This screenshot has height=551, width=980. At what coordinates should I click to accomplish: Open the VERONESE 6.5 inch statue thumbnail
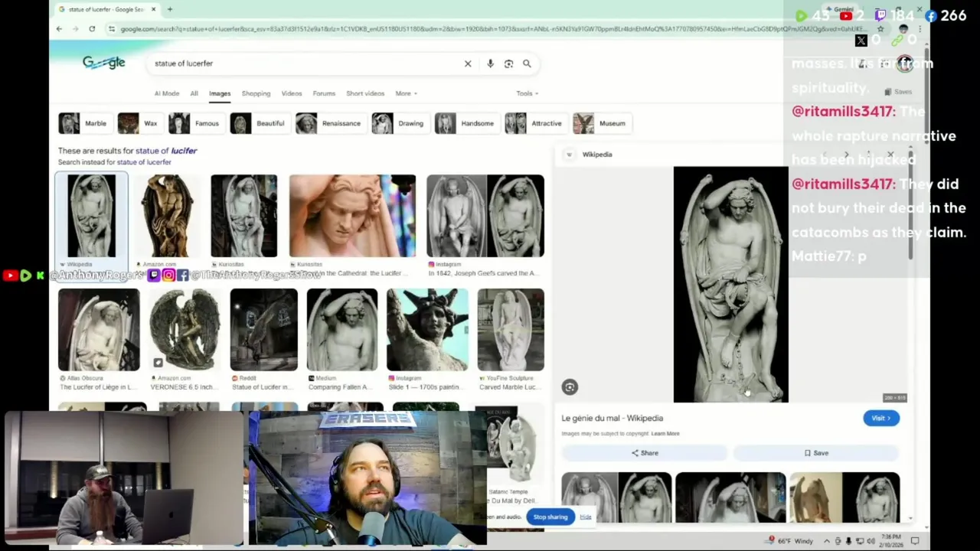point(185,329)
